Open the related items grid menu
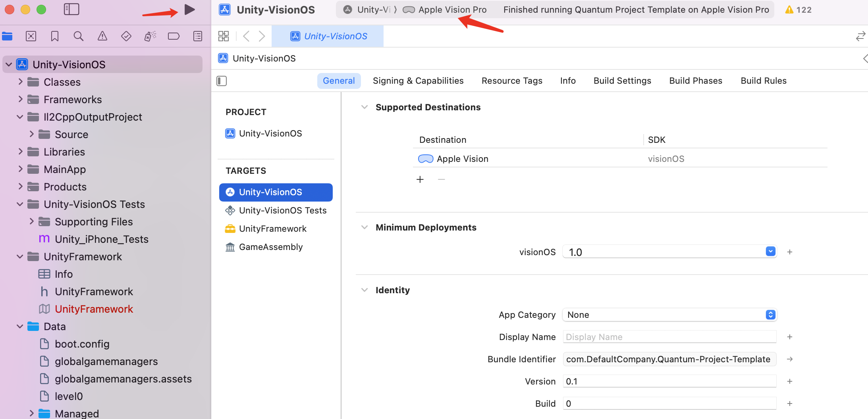868x419 pixels. tap(224, 36)
